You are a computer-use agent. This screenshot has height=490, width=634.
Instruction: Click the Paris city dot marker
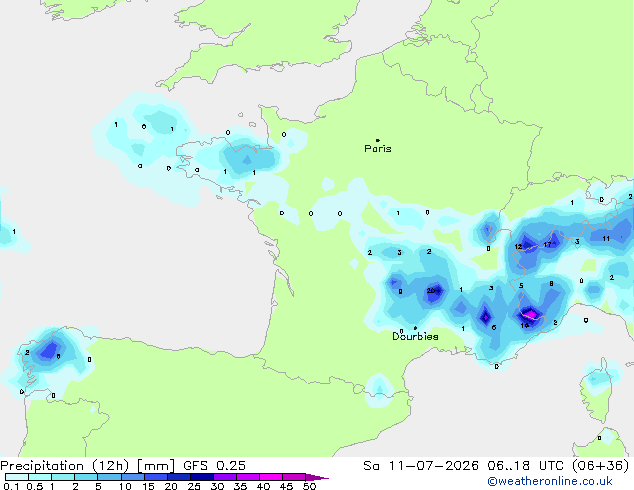click(x=378, y=140)
